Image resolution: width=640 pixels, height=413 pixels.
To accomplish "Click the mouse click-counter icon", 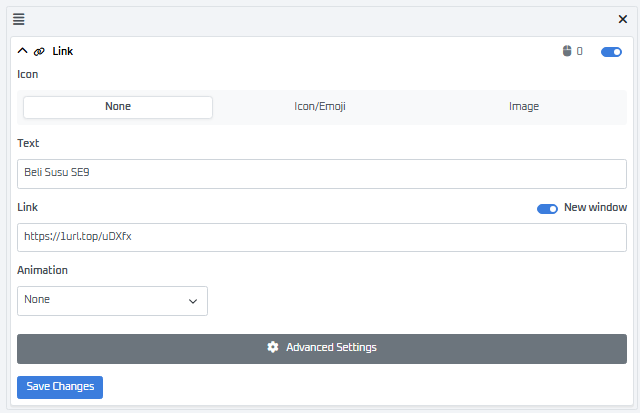I will point(566,51).
